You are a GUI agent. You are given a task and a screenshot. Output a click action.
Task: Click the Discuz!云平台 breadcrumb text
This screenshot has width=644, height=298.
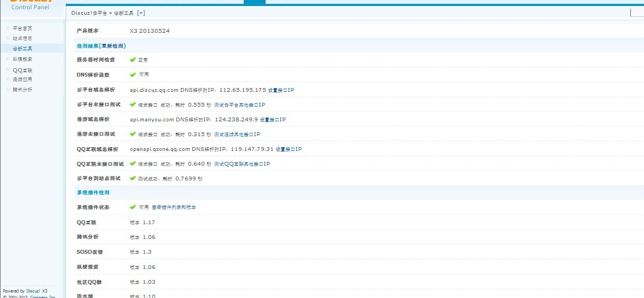click(x=89, y=13)
